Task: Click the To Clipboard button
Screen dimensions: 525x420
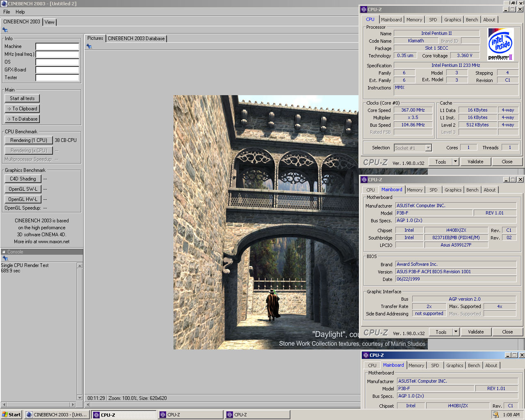Action: pyautogui.click(x=23, y=109)
